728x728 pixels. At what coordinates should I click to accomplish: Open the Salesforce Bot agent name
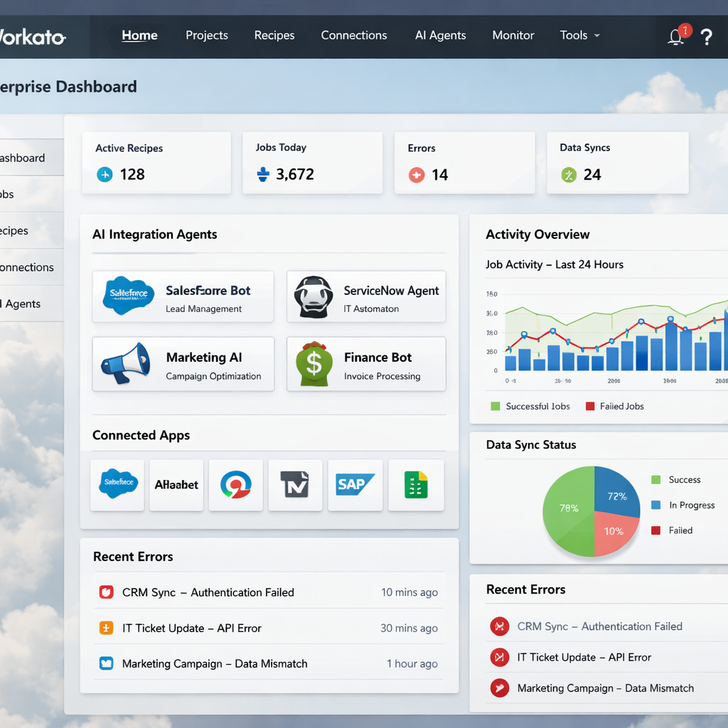click(x=208, y=291)
